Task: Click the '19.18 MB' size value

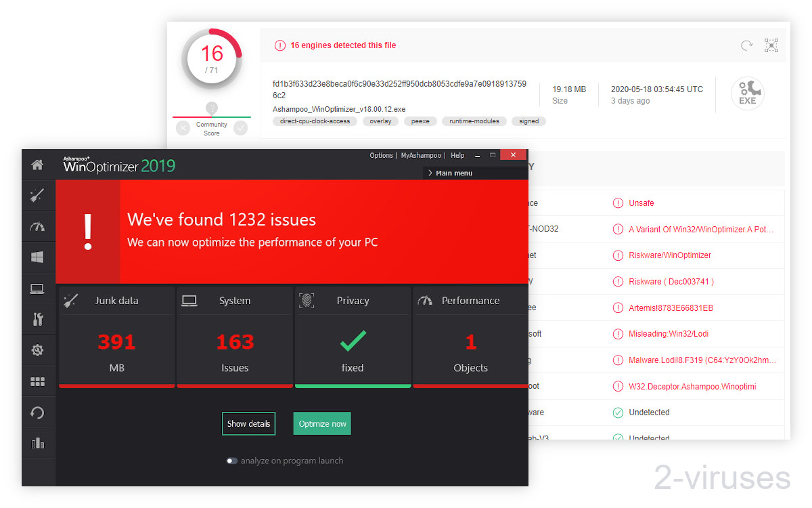Action: [569, 89]
